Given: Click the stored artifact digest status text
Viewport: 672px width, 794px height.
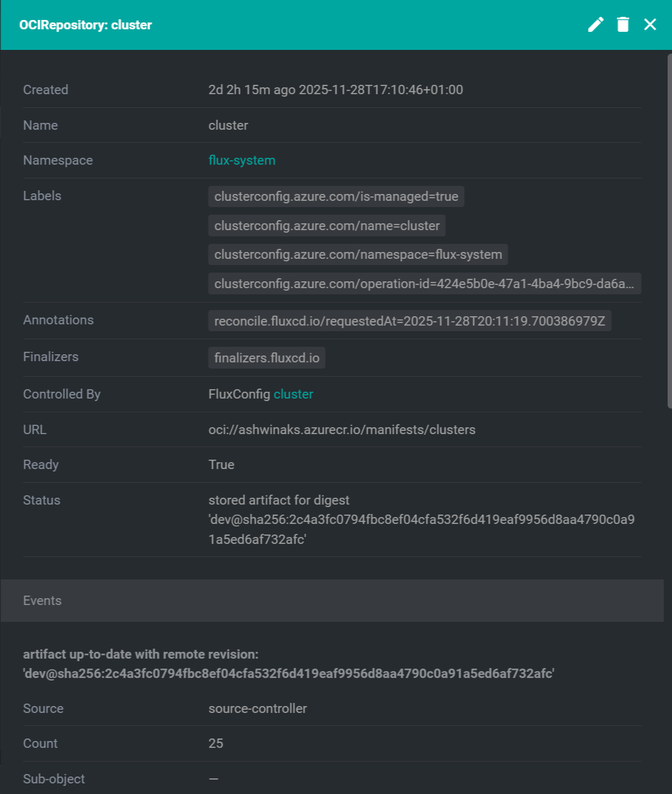Looking at the screenshot, I should [x=421, y=520].
